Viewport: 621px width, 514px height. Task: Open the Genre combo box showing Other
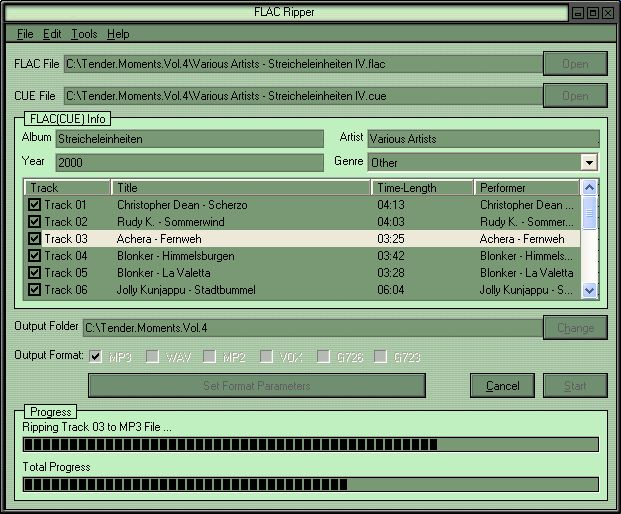pyautogui.click(x=483, y=162)
